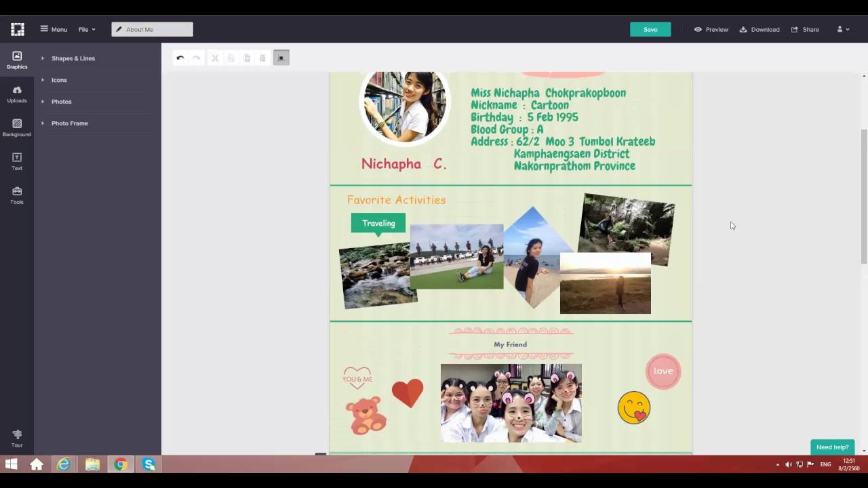Click the taskbar clock and date
The image size is (868, 488).
click(849, 464)
